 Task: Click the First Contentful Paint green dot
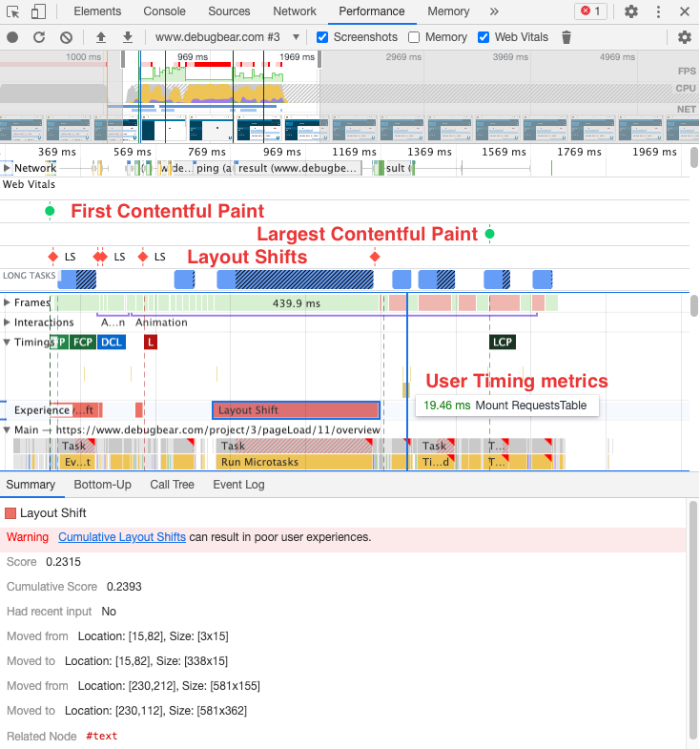50,211
